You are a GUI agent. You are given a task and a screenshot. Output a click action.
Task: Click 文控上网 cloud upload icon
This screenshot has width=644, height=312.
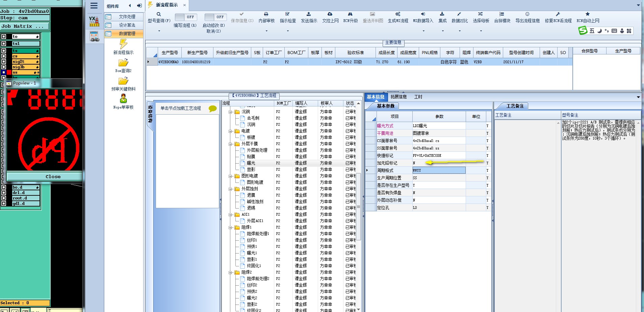[330, 14]
